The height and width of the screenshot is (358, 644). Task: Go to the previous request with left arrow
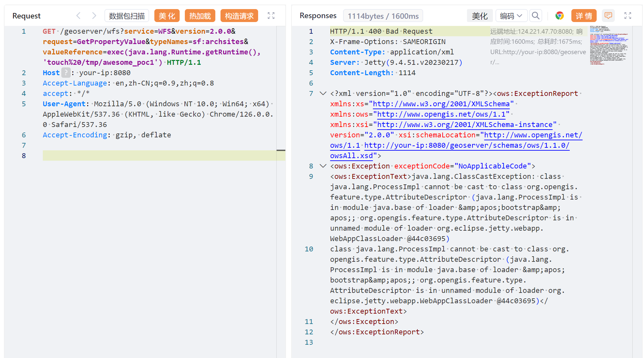coord(78,16)
